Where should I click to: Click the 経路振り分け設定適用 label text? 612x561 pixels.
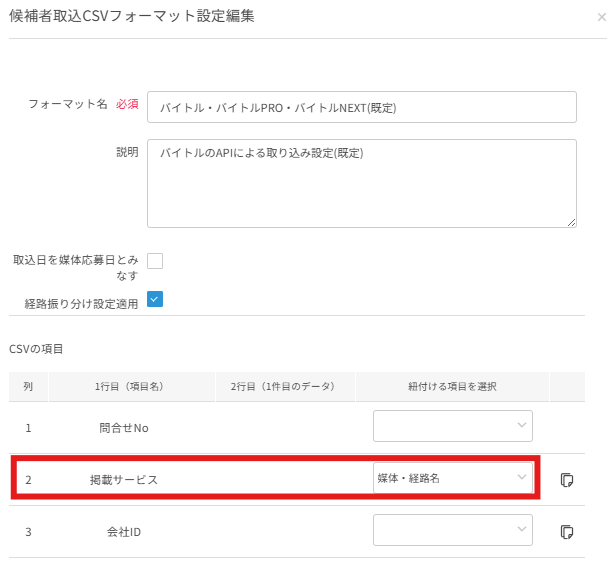point(81,303)
